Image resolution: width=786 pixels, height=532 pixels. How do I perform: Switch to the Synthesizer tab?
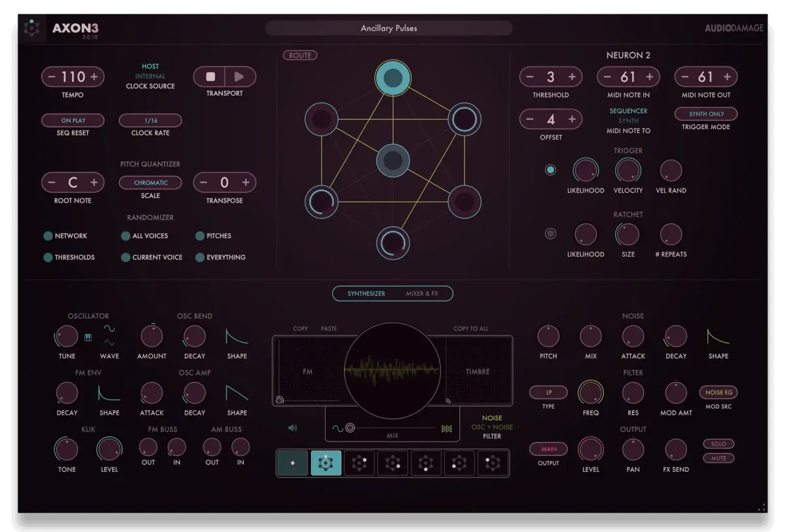pyautogui.click(x=366, y=294)
